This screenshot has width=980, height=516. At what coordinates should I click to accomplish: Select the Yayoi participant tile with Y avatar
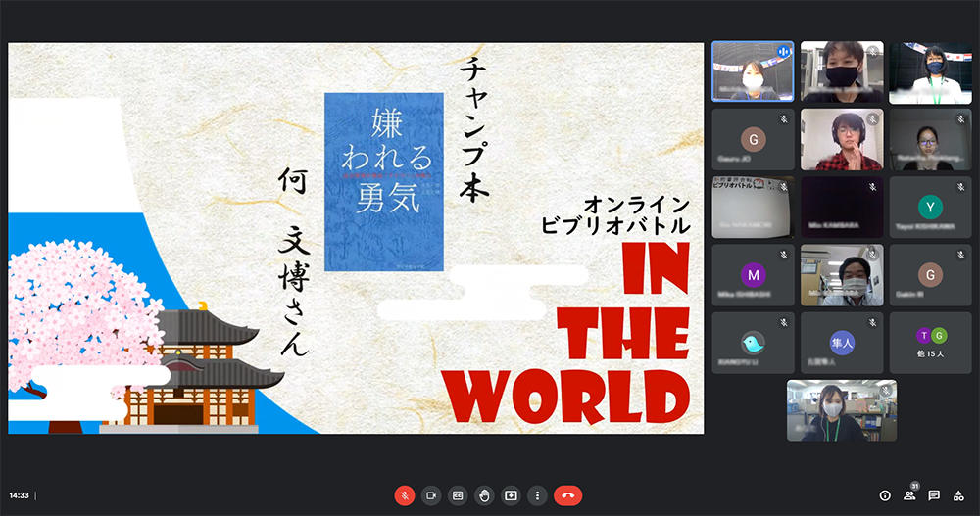point(930,208)
